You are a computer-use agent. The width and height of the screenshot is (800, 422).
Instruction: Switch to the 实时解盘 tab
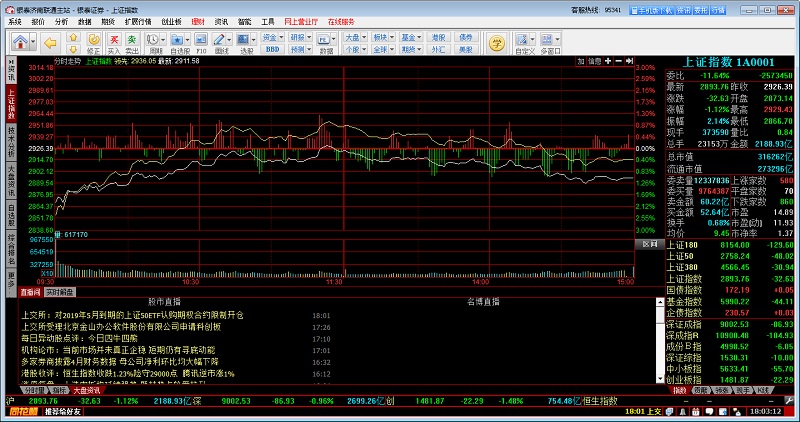click(x=61, y=292)
